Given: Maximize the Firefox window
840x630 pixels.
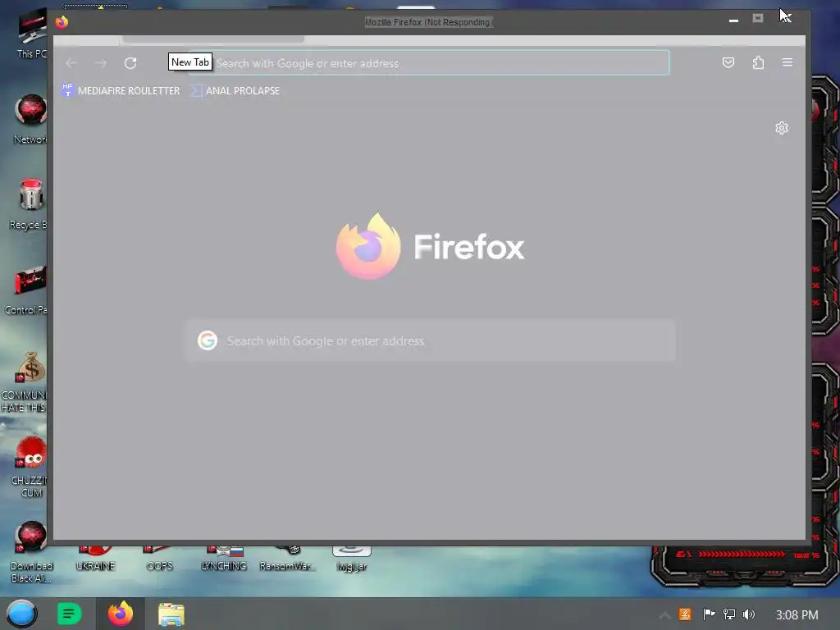Looking at the screenshot, I should tap(757, 19).
